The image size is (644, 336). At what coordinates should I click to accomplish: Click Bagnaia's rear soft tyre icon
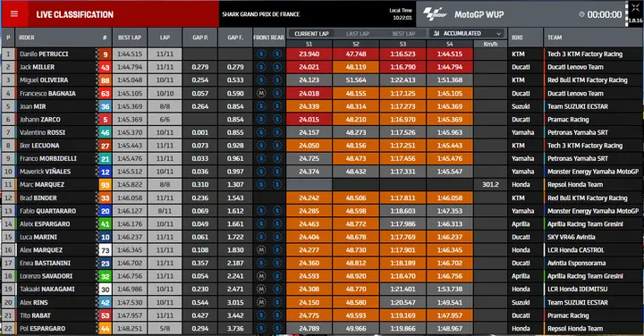[x=277, y=93]
